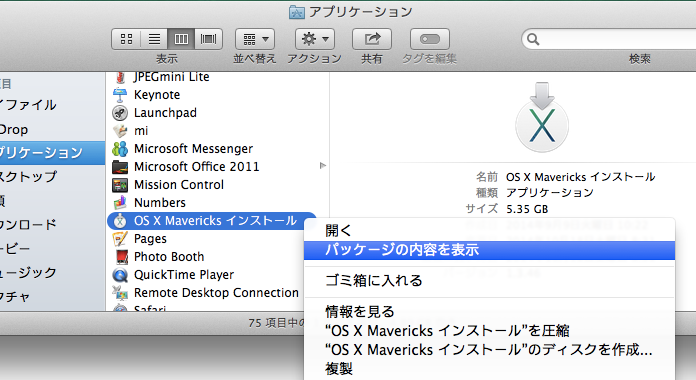Click the share (共有) toolbar button
This screenshot has height=380, width=696.
pos(372,39)
